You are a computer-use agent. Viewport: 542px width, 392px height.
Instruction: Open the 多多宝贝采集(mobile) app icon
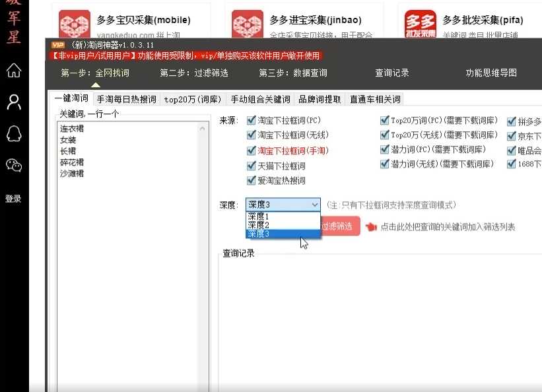(x=75, y=24)
